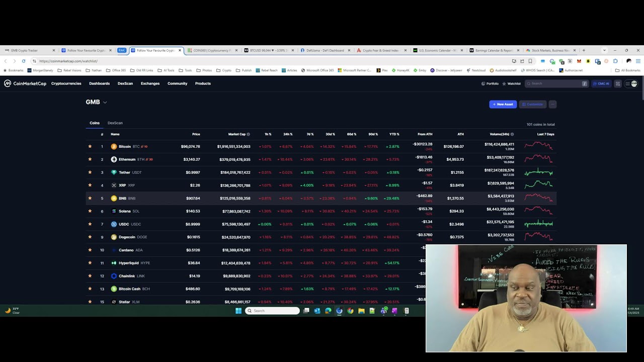Click the CoinMarketCap logo
Screen dimensions: 644x362
pos(25,83)
